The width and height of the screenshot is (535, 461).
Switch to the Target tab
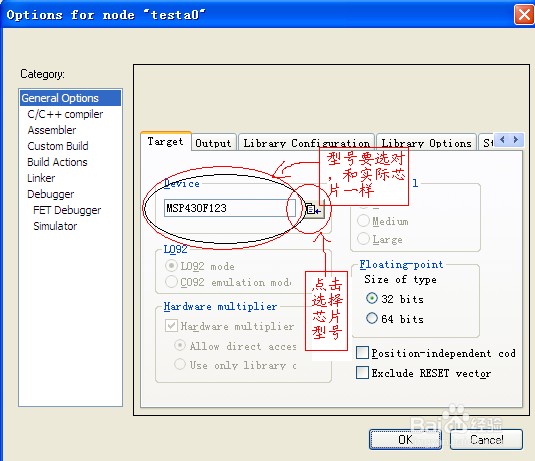(165, 142)
